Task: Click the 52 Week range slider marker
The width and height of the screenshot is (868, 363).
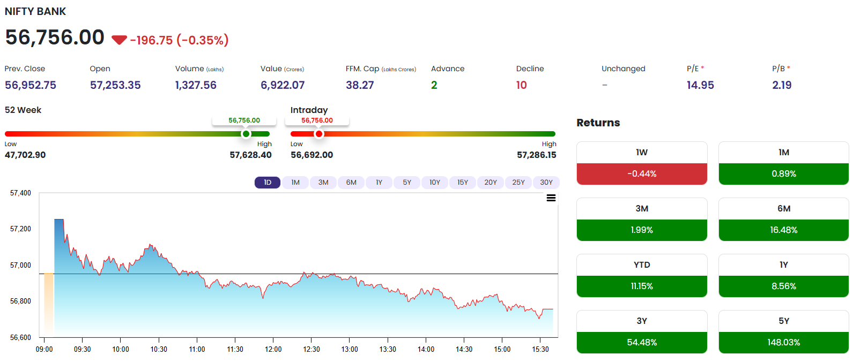Action: tap(246, 134)
